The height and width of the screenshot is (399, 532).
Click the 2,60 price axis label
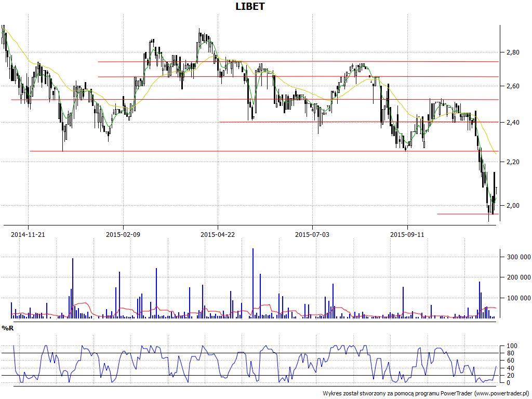click(x=513, y=86)
